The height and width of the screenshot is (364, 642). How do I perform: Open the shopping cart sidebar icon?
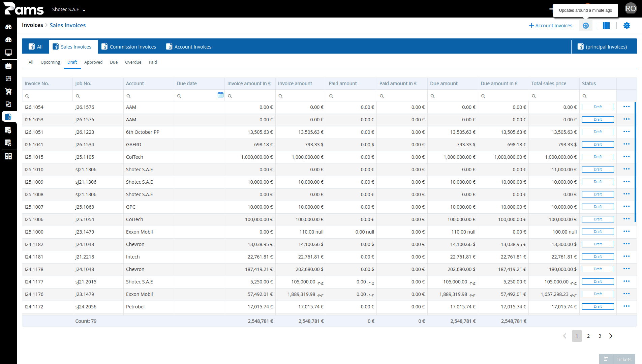pyautogui.click(x=8, y=91)
